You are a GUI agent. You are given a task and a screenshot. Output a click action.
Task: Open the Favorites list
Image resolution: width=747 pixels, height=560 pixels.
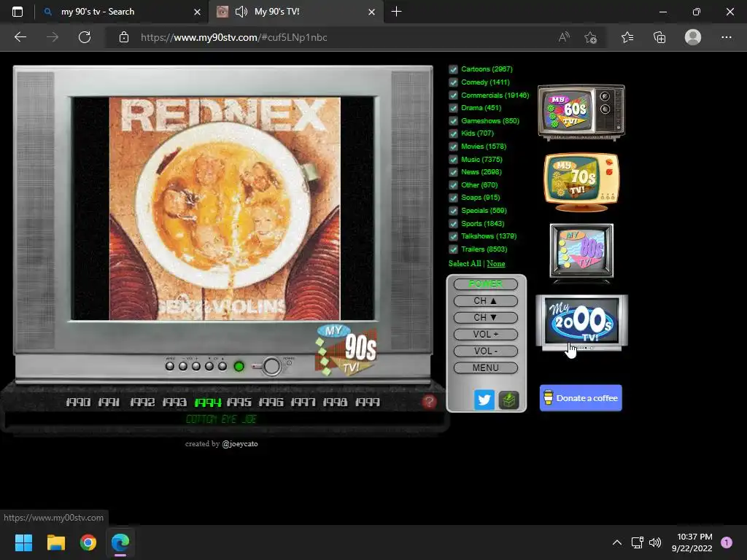pyautogui.click(x=627, y=37)
